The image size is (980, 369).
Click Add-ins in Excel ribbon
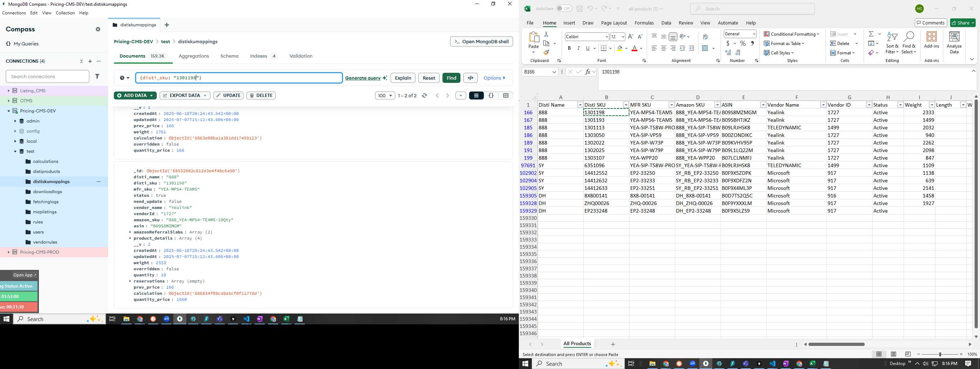932,40
